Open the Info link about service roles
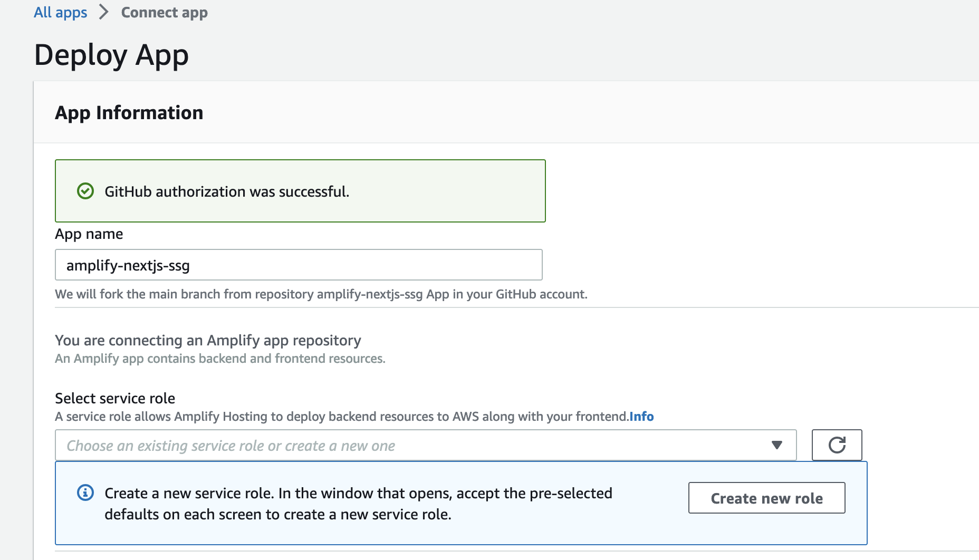Viewport: 979px width, 560px height. coord(641,416)
